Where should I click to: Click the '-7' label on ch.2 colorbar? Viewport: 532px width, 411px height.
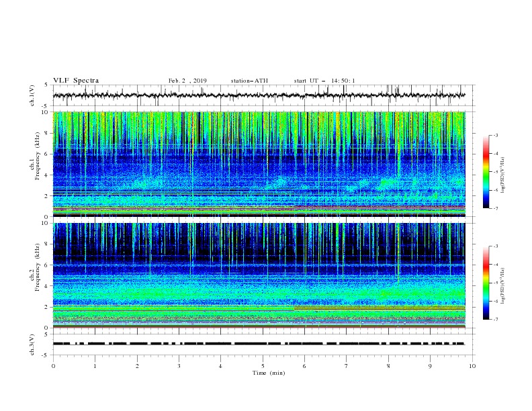(x=495, y=320)
